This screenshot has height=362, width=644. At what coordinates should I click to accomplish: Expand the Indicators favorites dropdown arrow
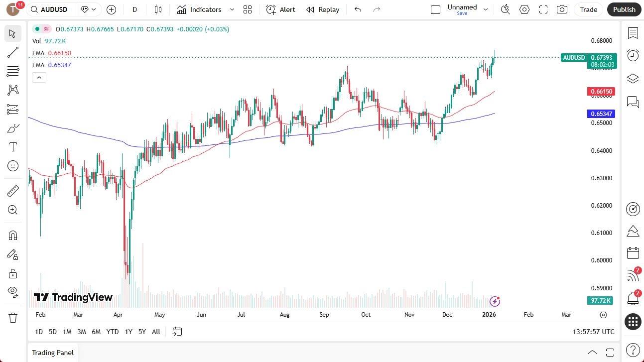point(232,9)
